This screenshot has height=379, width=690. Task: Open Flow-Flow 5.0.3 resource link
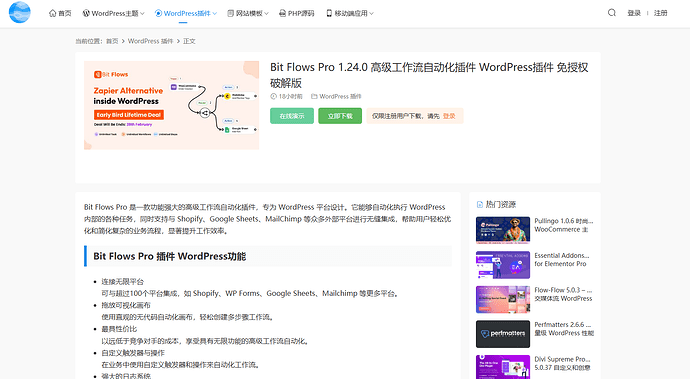point(564,294)
